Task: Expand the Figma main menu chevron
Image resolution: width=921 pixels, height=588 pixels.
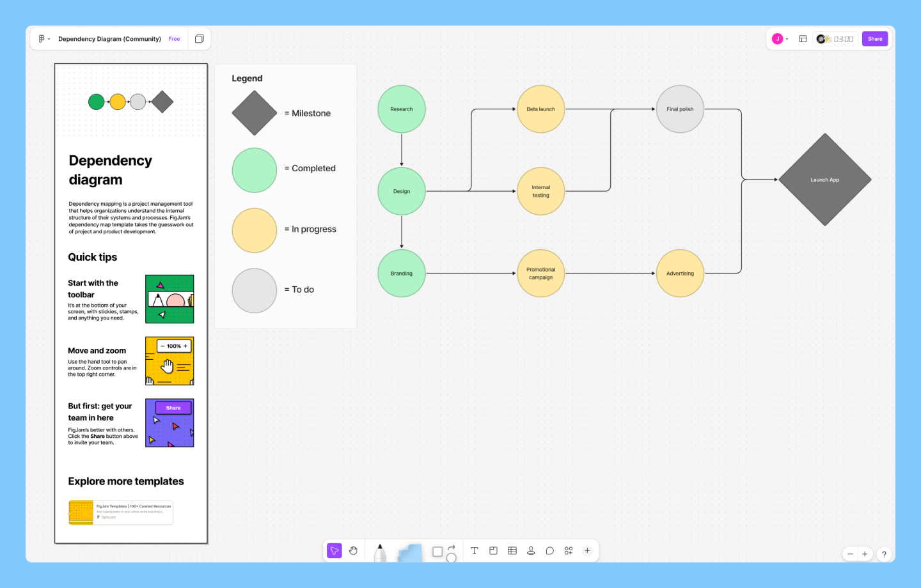Action: tap(48, 38)
